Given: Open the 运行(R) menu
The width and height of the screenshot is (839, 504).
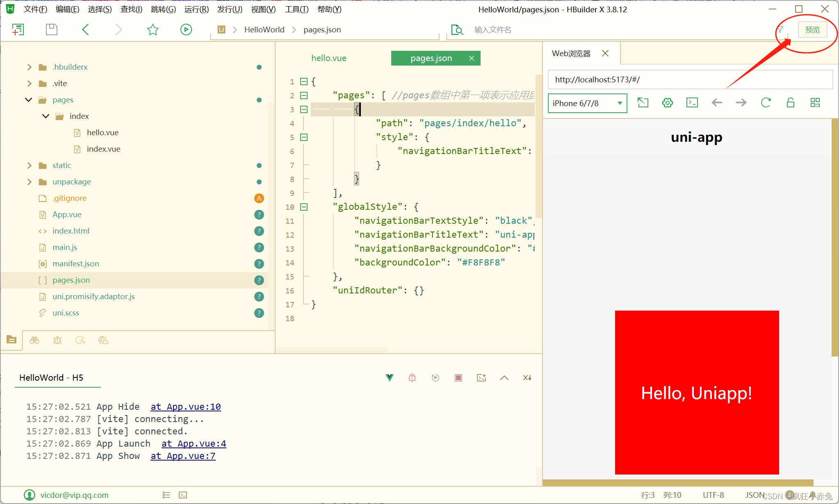Looking at the screenshot, I should click(196, 9).
